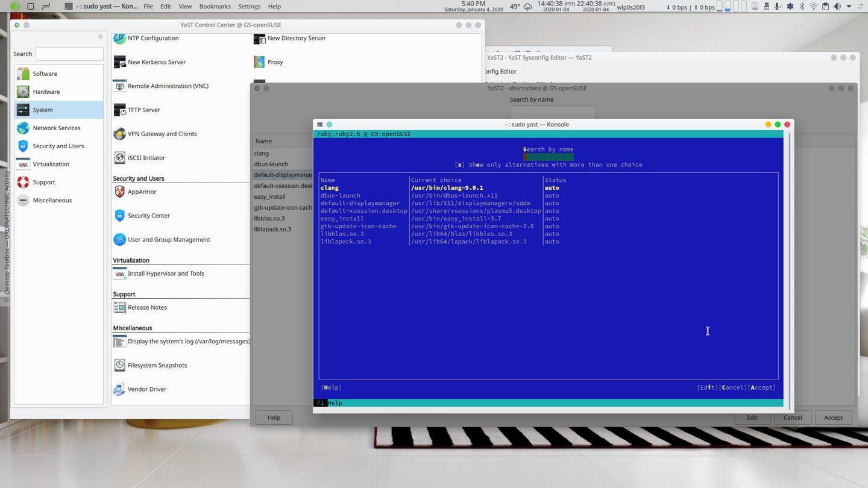
Task: Open Vendor Driver module
Action: (x=140, y=389)
